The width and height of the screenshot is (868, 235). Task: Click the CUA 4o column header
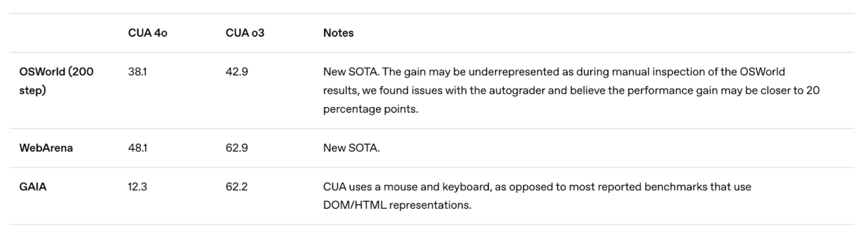148,33
